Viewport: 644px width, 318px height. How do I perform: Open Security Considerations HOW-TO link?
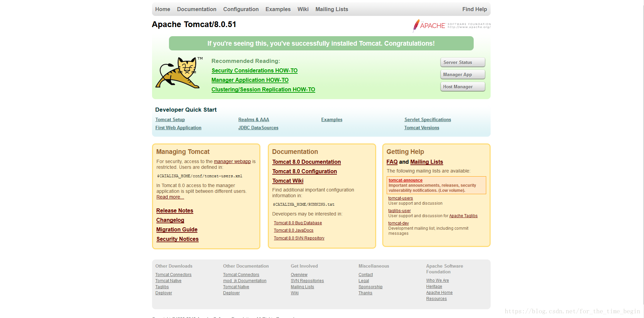coord(255,70)
